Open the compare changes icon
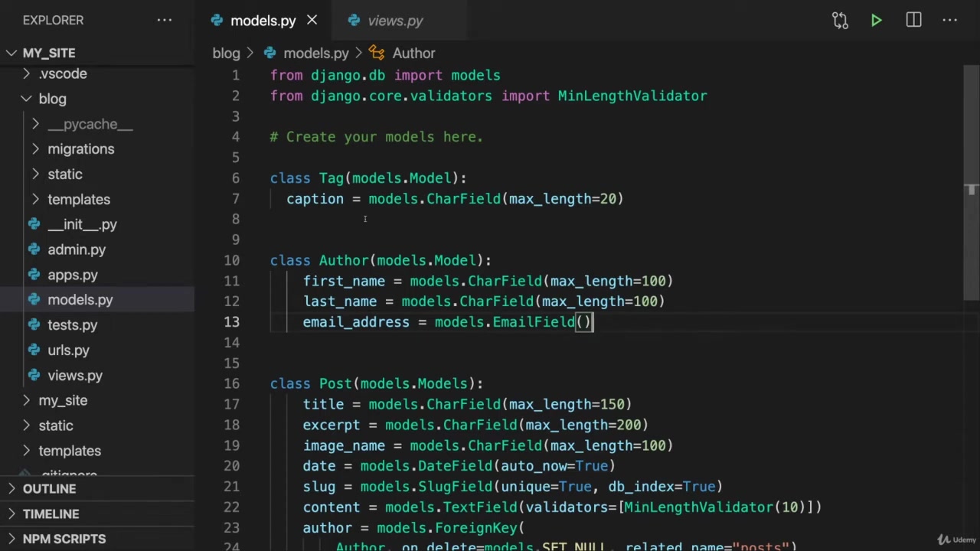 click(x=840, y=21)
